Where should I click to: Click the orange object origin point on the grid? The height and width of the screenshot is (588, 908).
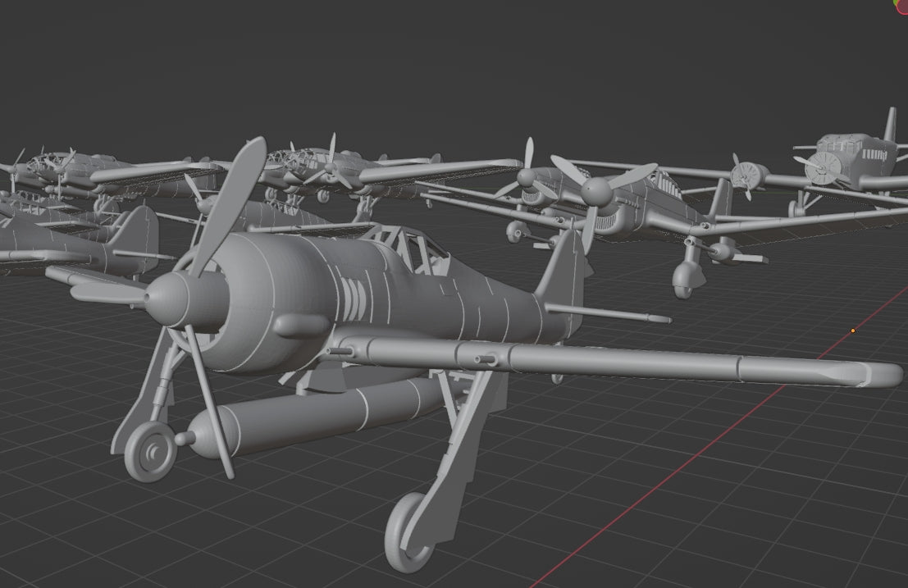coord(853,330)
